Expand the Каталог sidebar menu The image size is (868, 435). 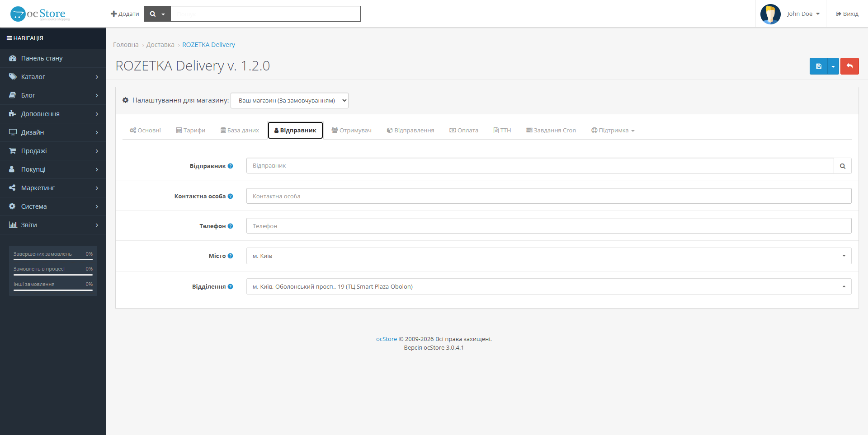(x=53, y=77)
